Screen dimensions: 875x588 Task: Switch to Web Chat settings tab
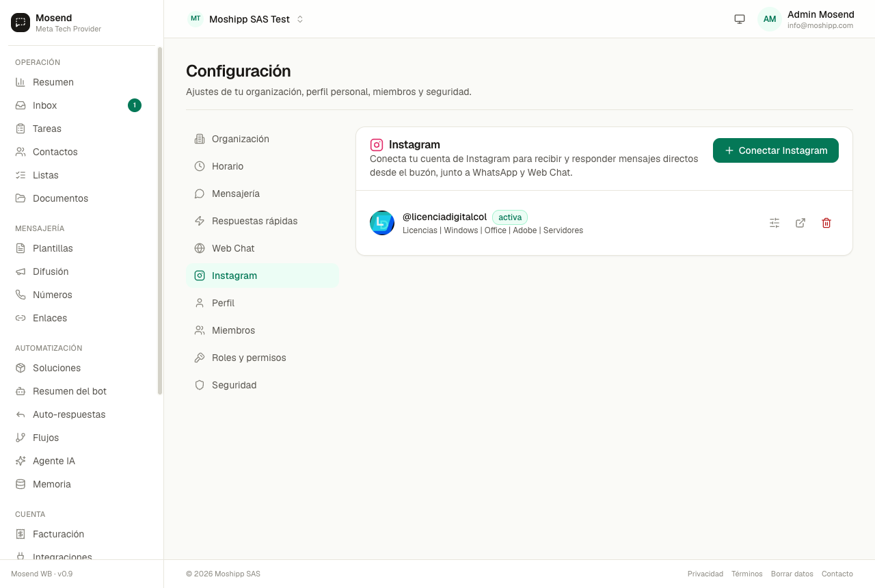tap(262, 248)
